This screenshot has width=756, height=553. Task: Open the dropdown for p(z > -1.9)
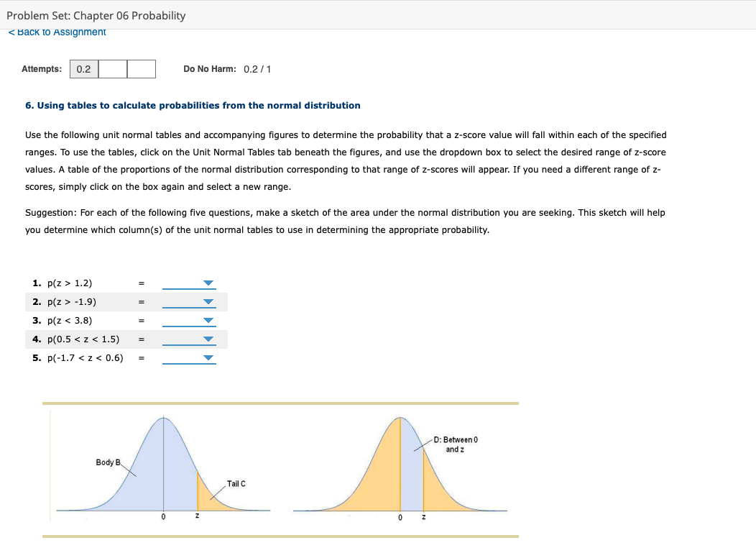tap(207, 302)
